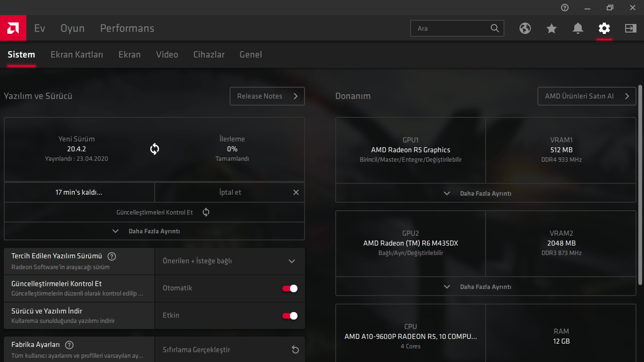Click the Etkin label
This screenshot has height=362, width=644.
(171, 315)
